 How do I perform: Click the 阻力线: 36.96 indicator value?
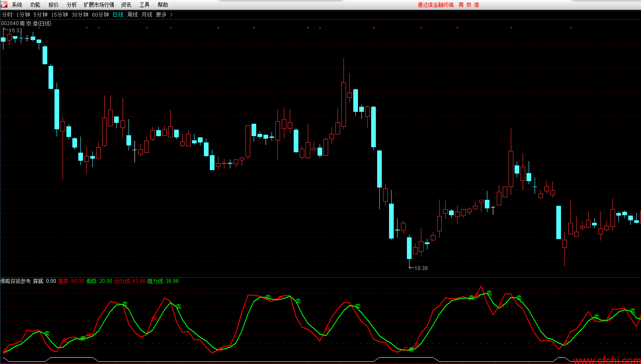tap(163, 281)
